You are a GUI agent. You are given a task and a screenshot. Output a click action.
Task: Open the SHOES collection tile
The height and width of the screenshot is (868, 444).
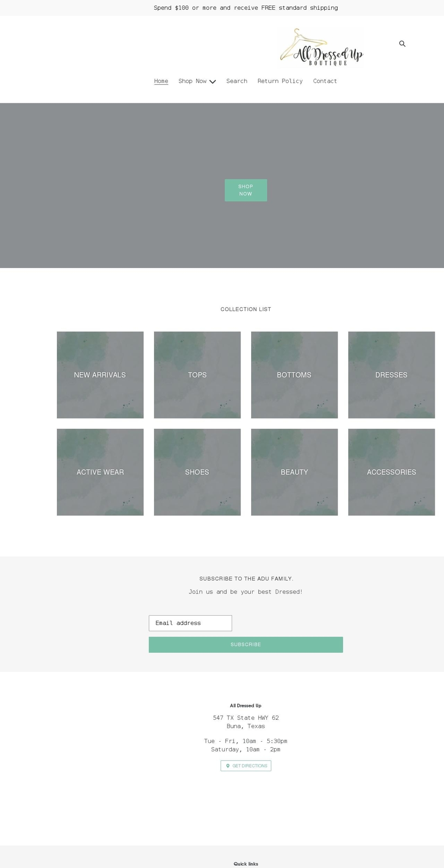pos(197,472)
